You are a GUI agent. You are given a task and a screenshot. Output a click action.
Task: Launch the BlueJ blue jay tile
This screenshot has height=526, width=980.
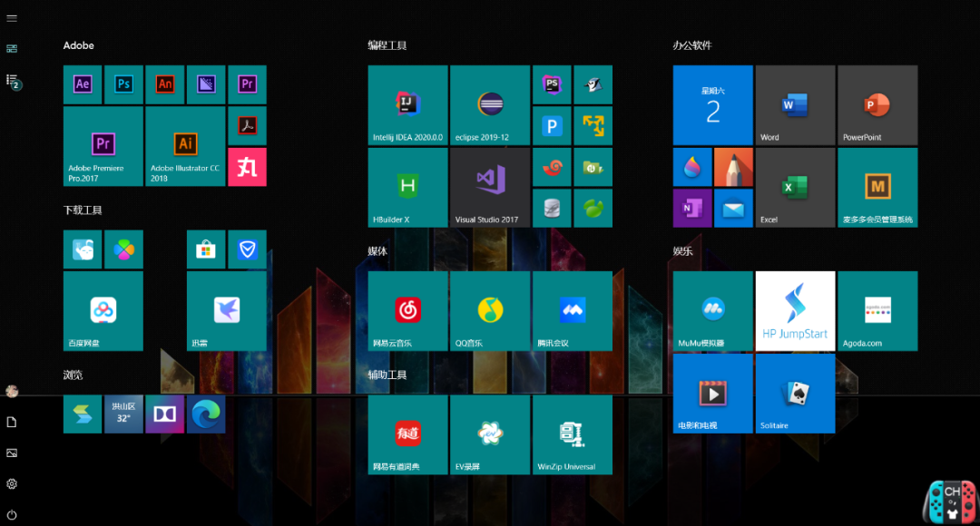click(x=593, y=84)
